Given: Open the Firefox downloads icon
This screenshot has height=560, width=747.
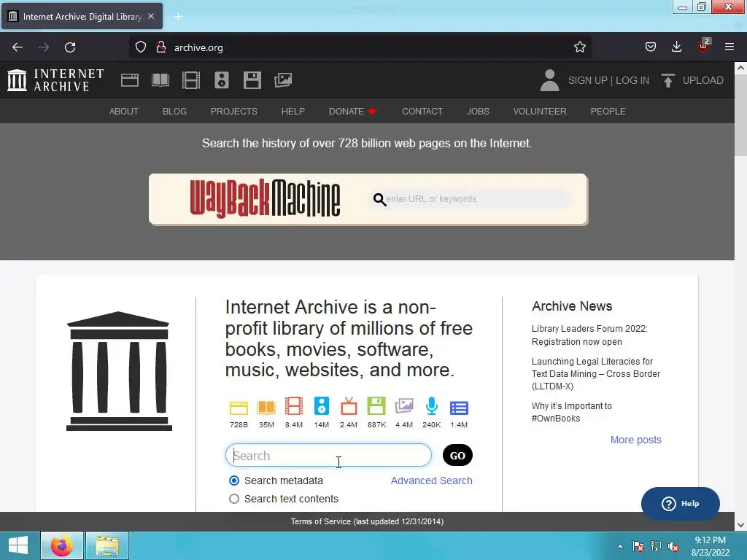Looking at the screenshot, I should [676, 47].
